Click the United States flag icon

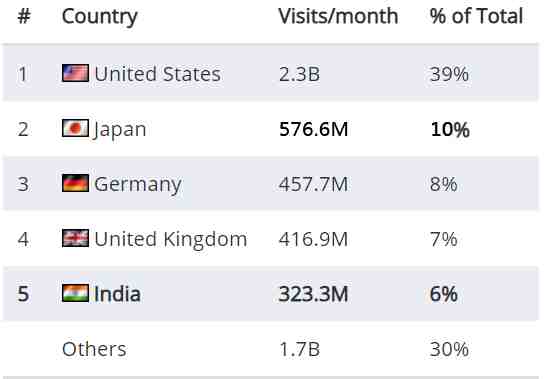[75, 73]
